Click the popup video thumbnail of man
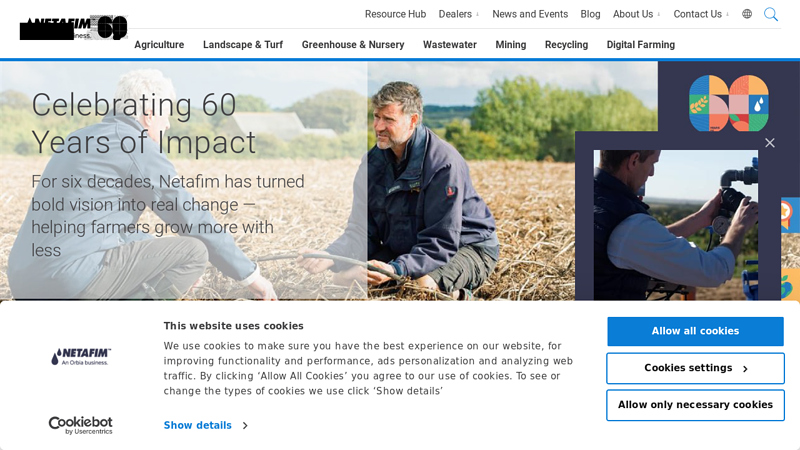The height and width of the screenshot is (450, 800). pos(675,225)
